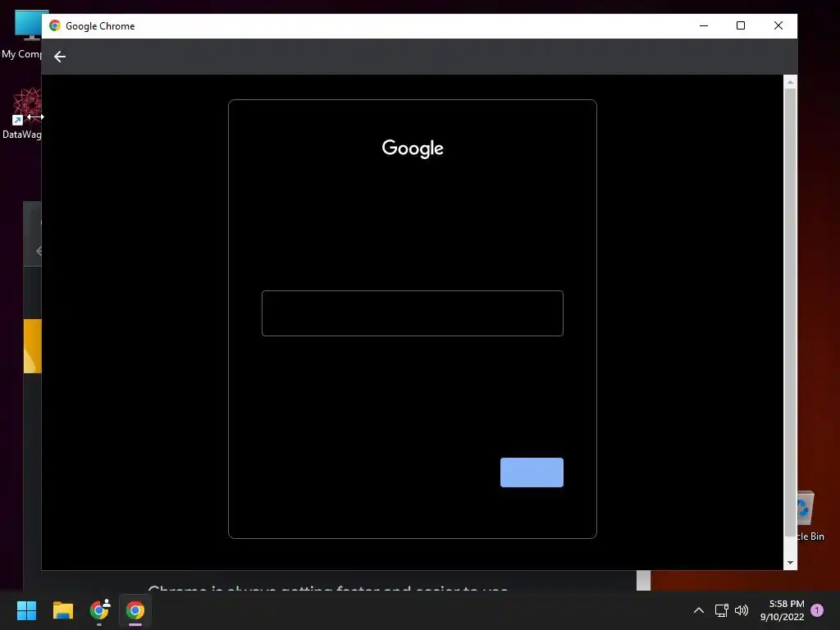
Task: Select the My Computer desktop icon
Action: point(21,34)
